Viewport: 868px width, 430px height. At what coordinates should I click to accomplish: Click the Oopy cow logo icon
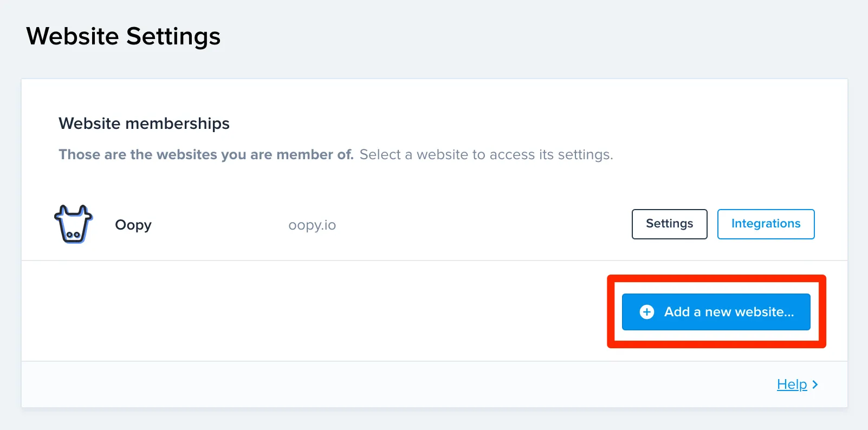(74, 224)
